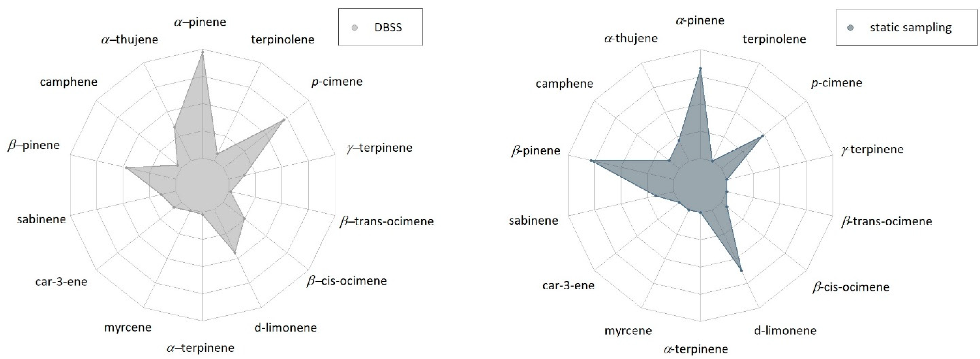Select the DBSS legend label text
This screenshot has width=980, height=359.
pos(388,27)
